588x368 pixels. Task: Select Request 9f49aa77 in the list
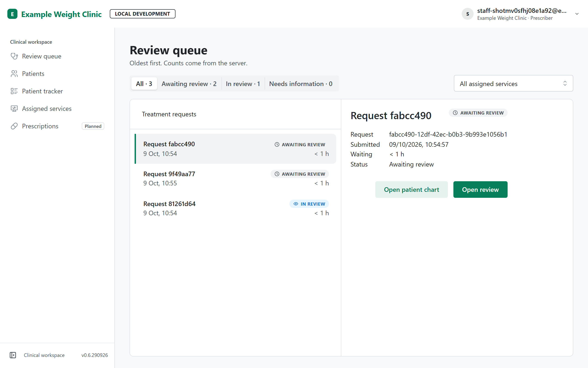(x=235, y=178)
